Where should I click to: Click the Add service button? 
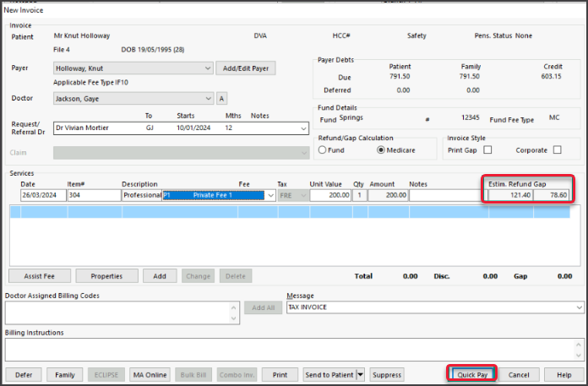[x=160, y=276]
